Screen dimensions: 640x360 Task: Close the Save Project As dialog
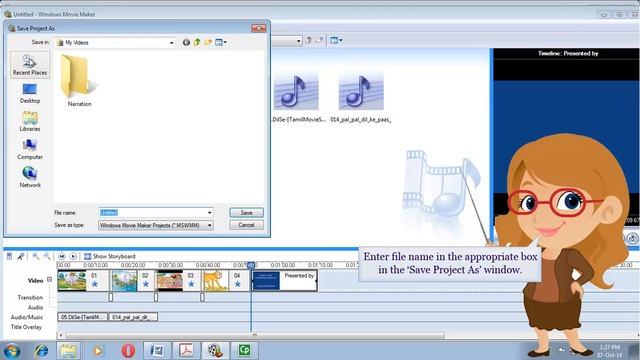coord(258,28)
